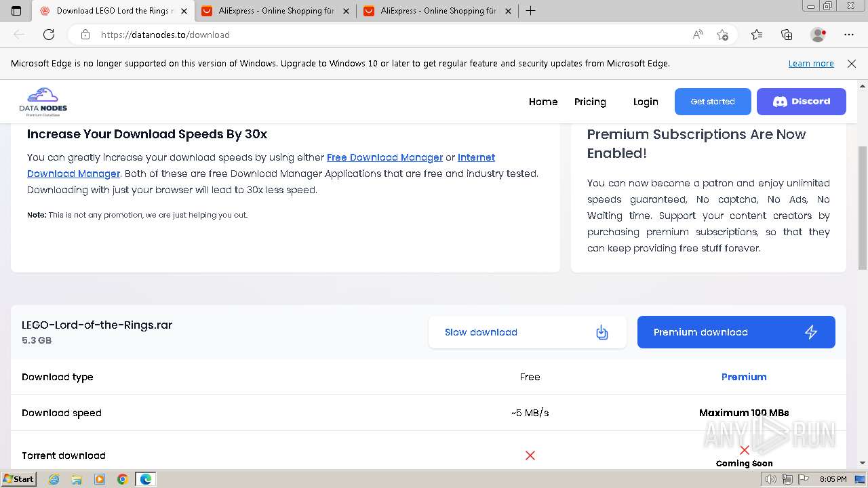Screen dimensions: 868x488
Task: Click Learn more in notification bar
Action: click(x=811, y=63)
